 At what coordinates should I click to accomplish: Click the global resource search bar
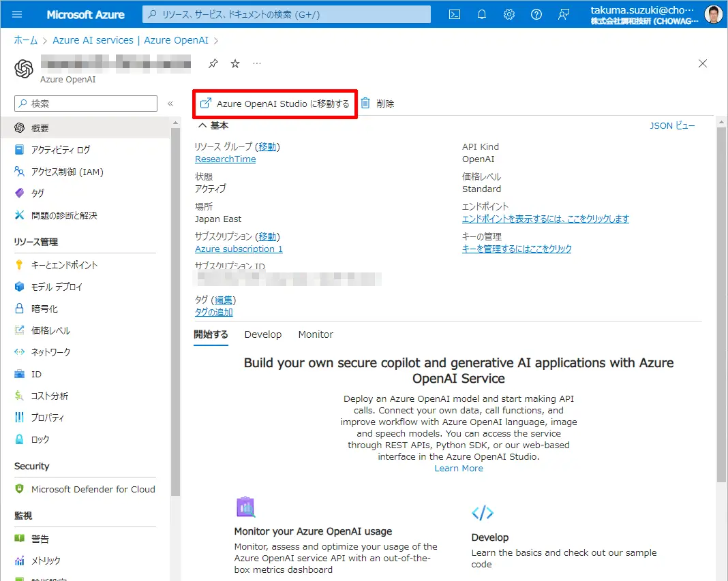(286, 14)
